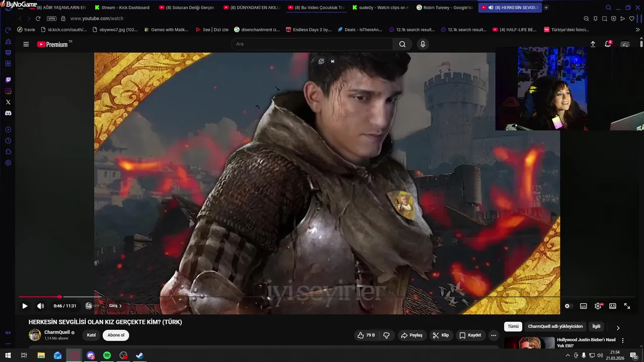644x362 pixels.
Task: Open the player settings gear
Action: click(598, 306)
